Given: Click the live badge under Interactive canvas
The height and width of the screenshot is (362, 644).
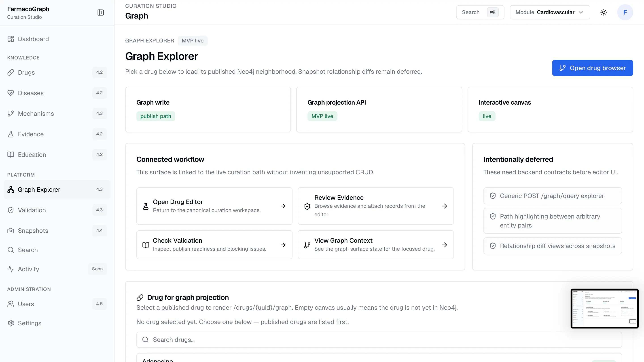Looking at the screenshot, I should (487, 116).
